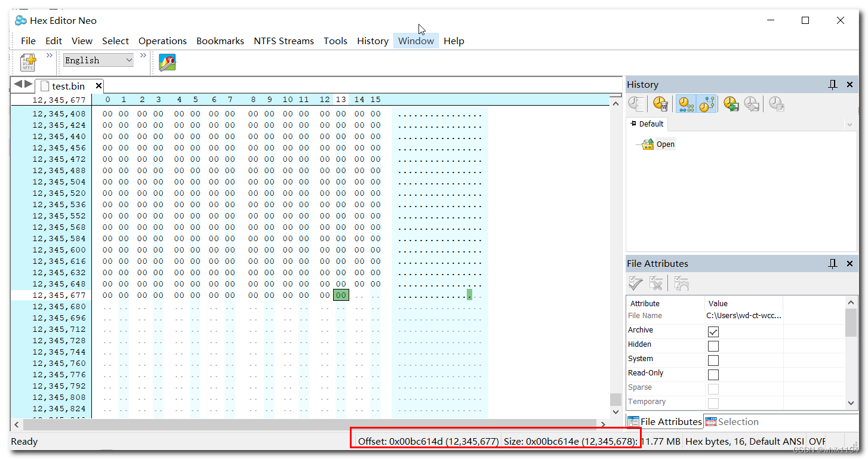Click the discard attributes X icon
The image size is (868, 459).
click(x=656, y=283)
